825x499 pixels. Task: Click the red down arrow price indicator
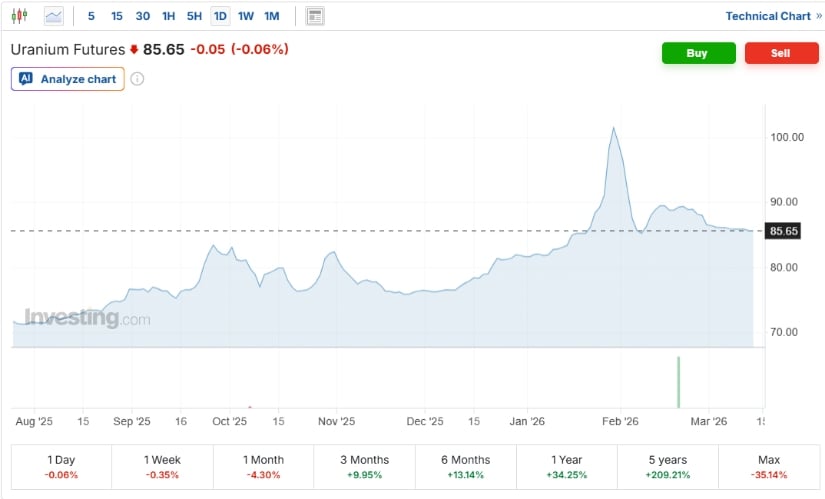(x=134, y=50)
